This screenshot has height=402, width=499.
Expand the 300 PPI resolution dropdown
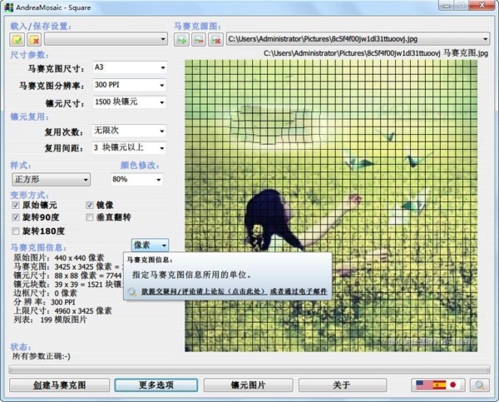click(129, 85)
